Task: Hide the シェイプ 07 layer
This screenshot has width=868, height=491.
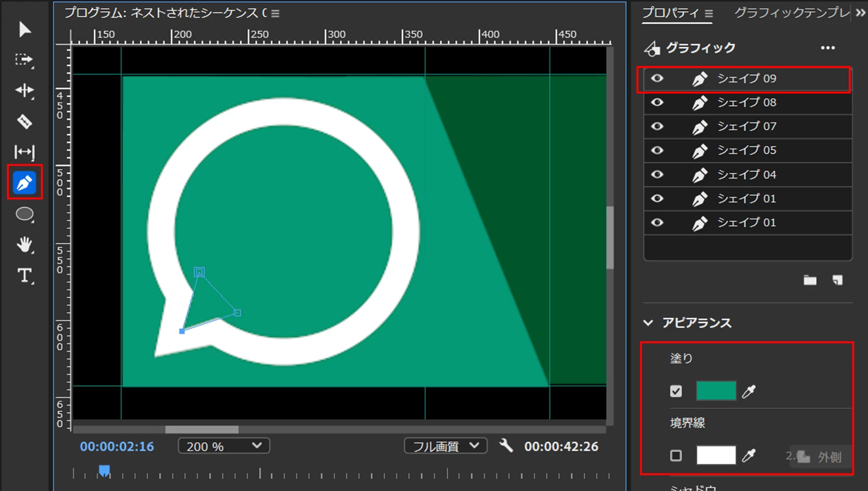Action: click(x=657, y=127)
